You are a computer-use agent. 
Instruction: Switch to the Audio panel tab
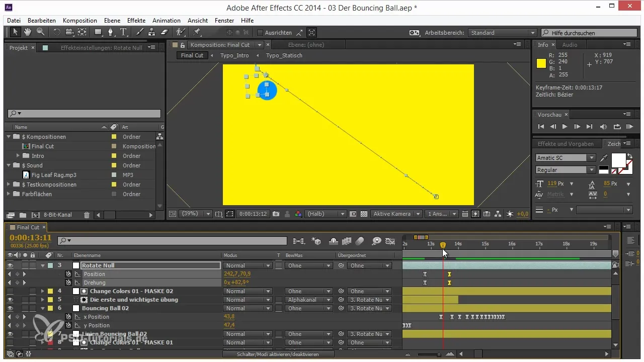[x=570, y=45]
